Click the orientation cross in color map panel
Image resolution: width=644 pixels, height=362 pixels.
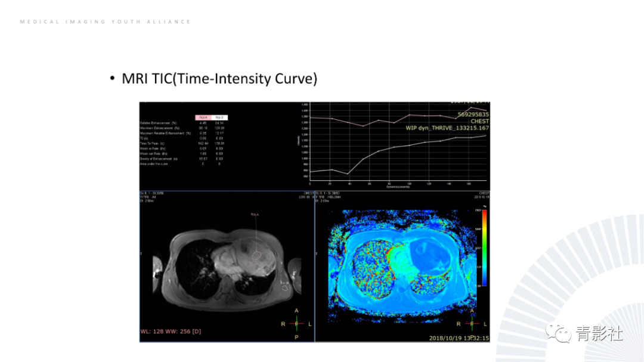click(x=472, y=324)
